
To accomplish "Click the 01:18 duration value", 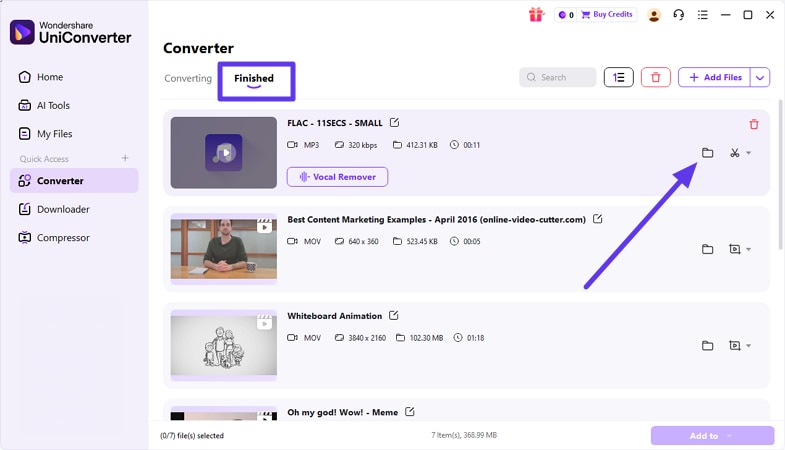I will tap(476, 338).
